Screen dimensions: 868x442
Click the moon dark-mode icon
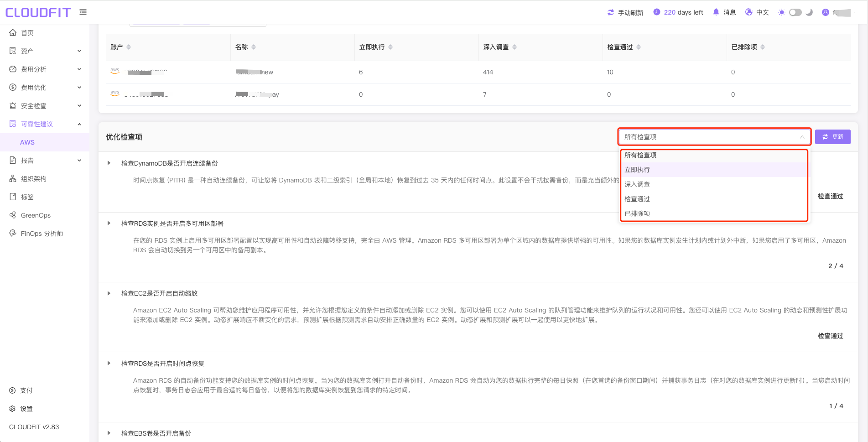810,12
